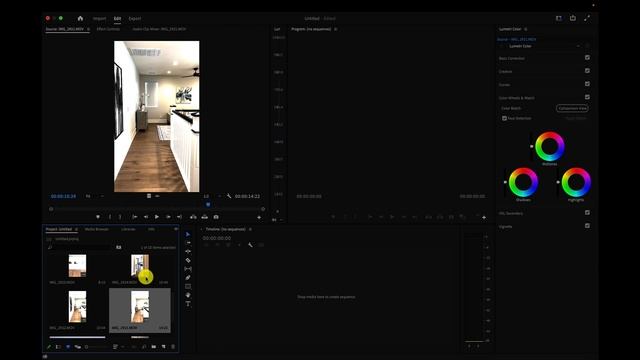640x360 pixels.
Task: Click Mark In in the Source monitor
Action: 110,217
